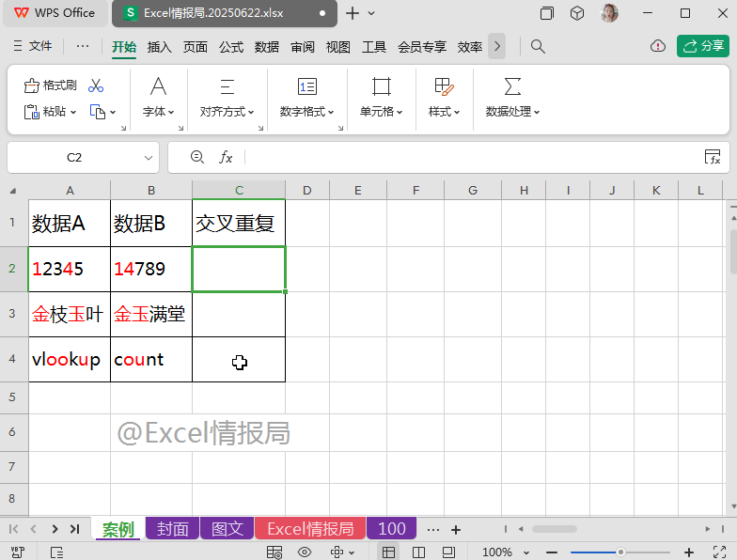The image size is (737, 560).
Task: Switch to the 封面 sheet tab
Action: coord(172,529)
